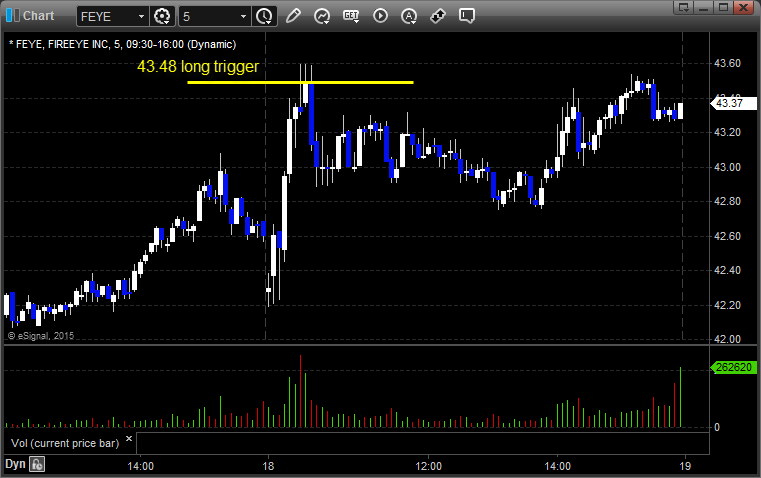Toggle the Dyn lock icon

[x=37, y=464]
